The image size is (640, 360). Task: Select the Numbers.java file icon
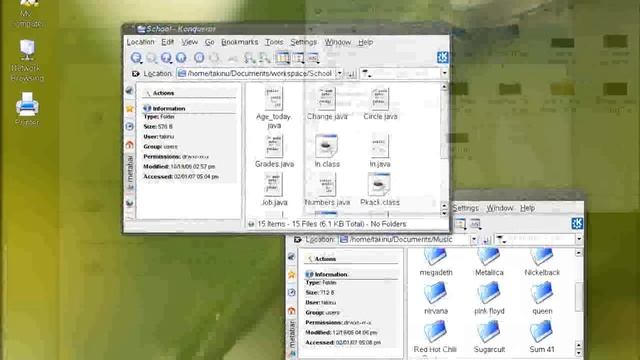[x=327, y=184]
